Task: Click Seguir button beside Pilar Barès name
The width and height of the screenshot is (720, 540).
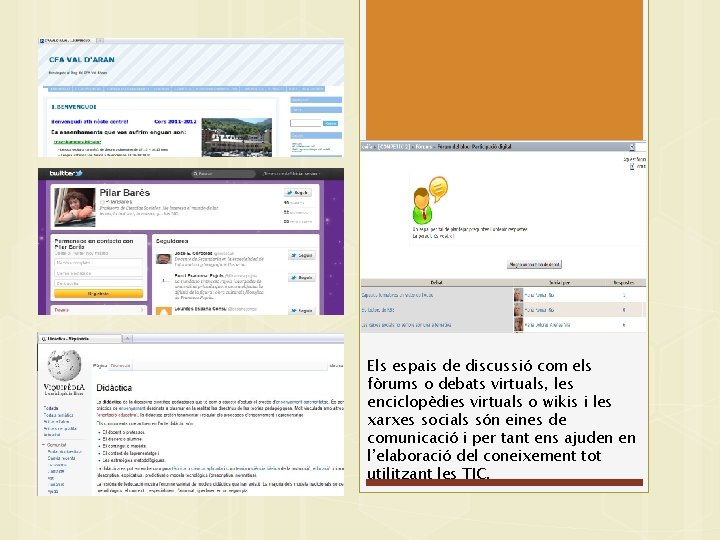Action: tap(298, 193)
